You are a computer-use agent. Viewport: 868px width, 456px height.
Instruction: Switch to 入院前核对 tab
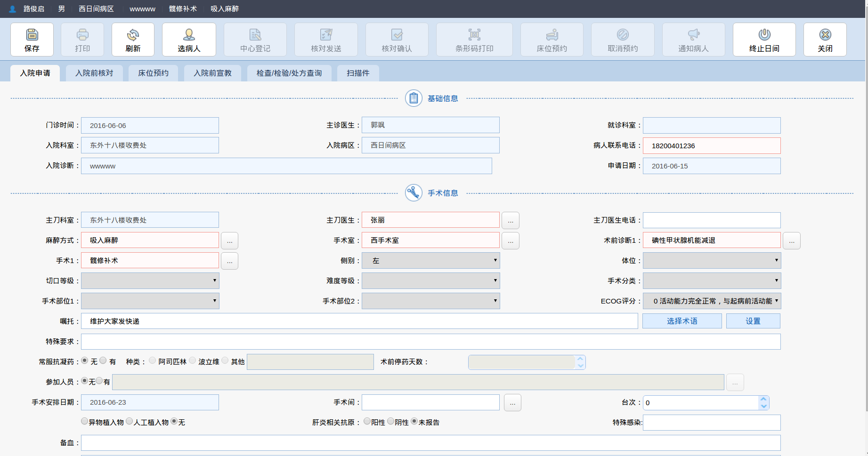point(94,73)
